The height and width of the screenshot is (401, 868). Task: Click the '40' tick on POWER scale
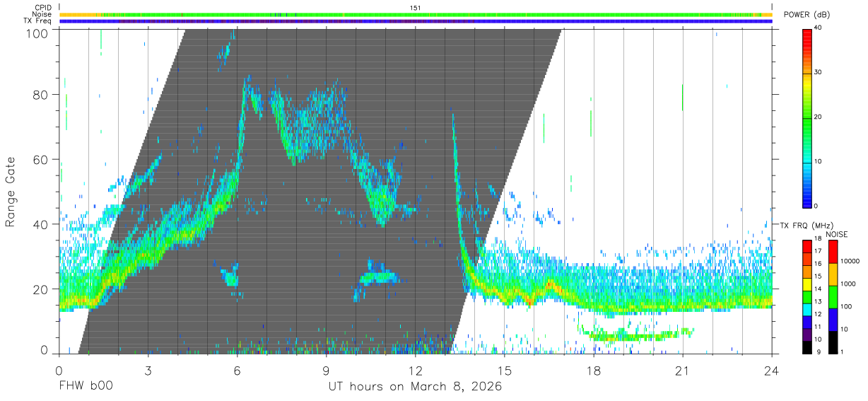[819, 28]
